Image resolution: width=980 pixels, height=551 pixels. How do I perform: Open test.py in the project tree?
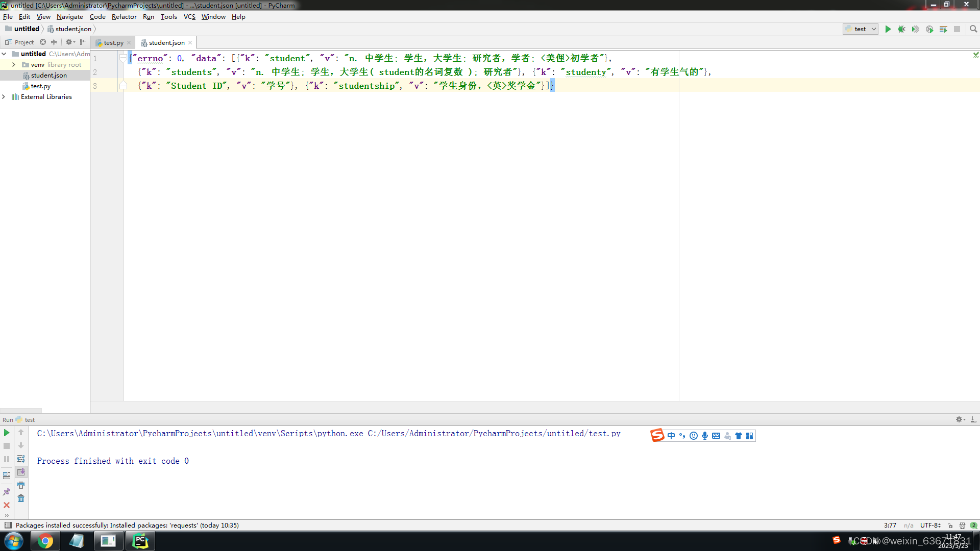click(40, 86)
